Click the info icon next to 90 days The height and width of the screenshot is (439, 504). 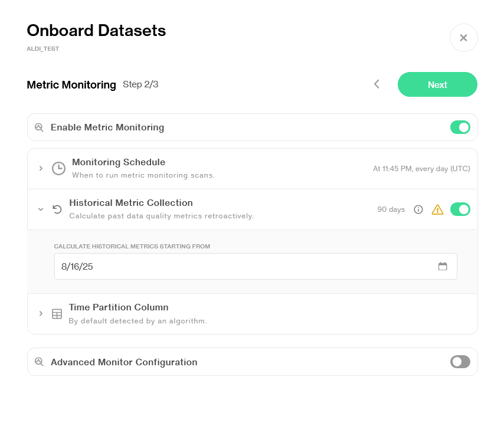[418, 209]
